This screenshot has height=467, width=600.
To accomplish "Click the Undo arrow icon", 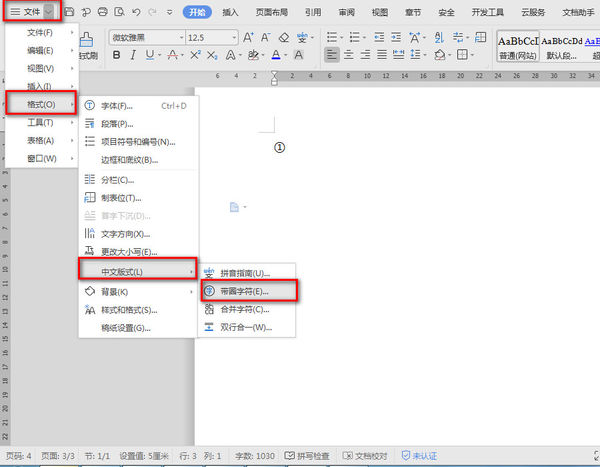I will pos(136,12).
